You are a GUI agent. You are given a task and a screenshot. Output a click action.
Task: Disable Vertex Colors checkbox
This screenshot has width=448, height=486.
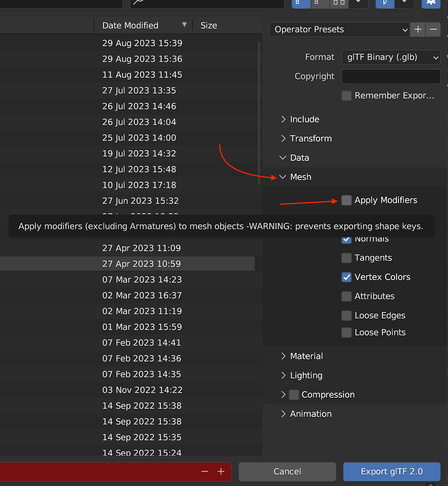(x=346, y=277)
